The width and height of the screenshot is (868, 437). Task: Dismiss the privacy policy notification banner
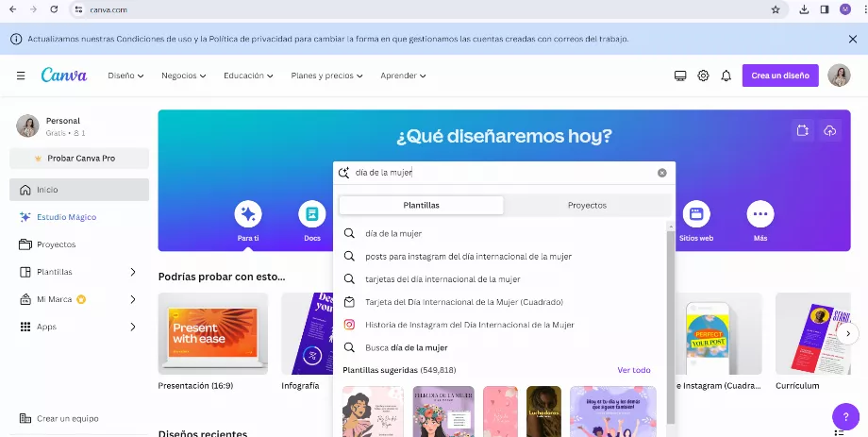coord(853,39)
